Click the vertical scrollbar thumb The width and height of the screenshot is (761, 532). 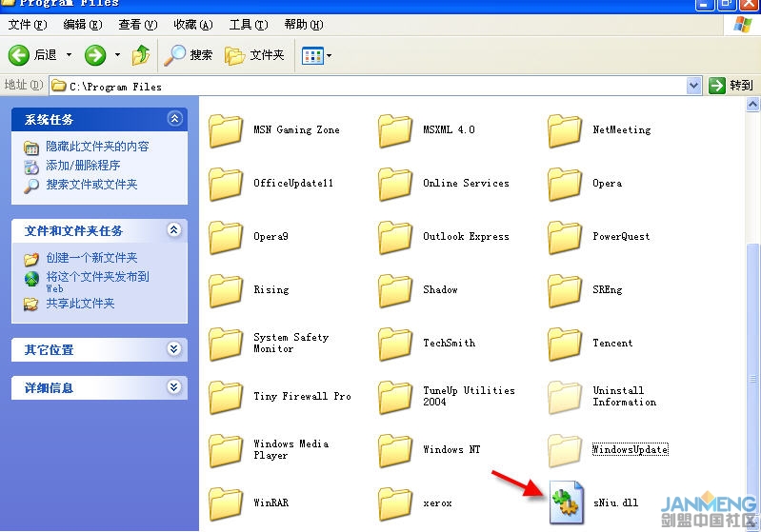tap(752, 378)
